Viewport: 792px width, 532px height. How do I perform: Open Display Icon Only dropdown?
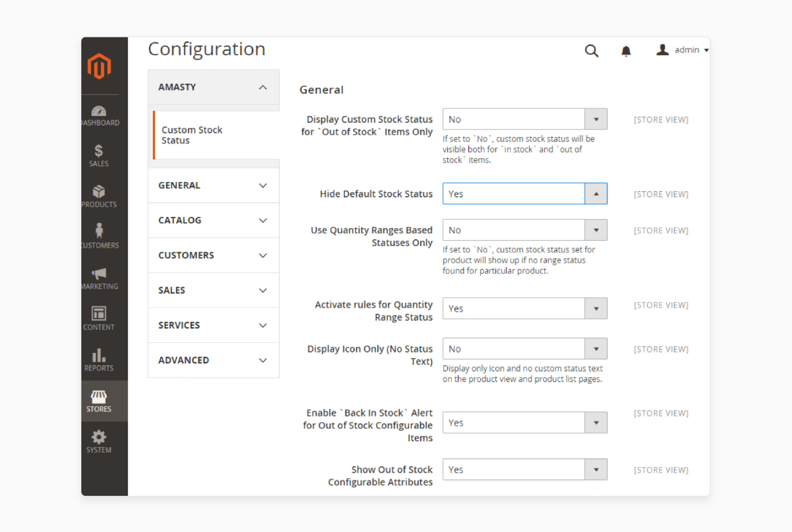525,349
